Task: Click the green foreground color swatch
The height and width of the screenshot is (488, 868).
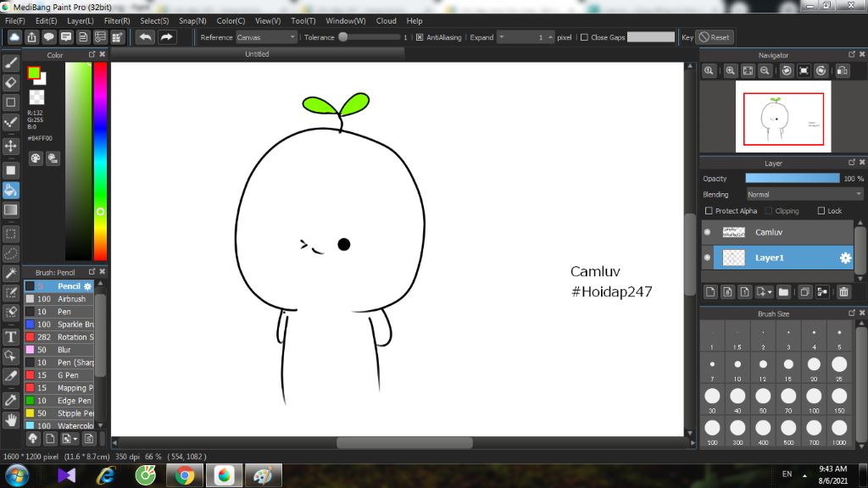Action: click(x=34, y=73)
